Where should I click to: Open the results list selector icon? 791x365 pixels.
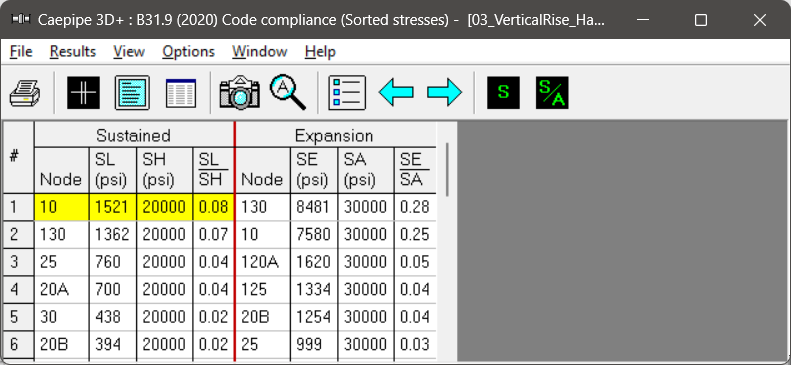(347, 93)
